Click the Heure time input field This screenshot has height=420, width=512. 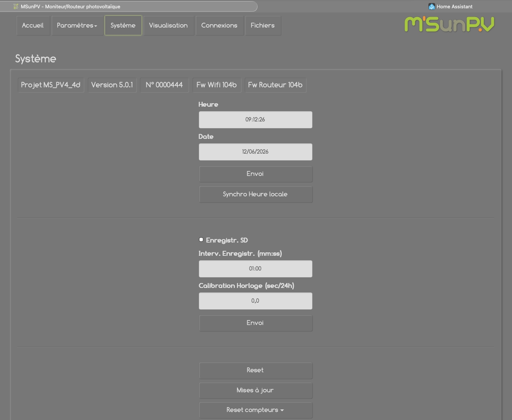point(256,120)
